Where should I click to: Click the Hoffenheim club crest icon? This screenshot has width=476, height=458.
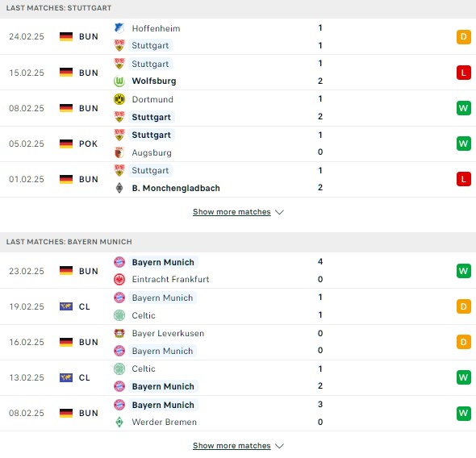pyautogui.click(x=119, y=28)
